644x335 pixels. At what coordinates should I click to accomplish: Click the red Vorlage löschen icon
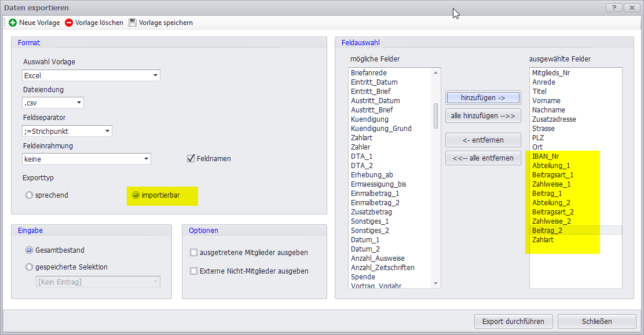pyautogui.click(x=69, y=23)
